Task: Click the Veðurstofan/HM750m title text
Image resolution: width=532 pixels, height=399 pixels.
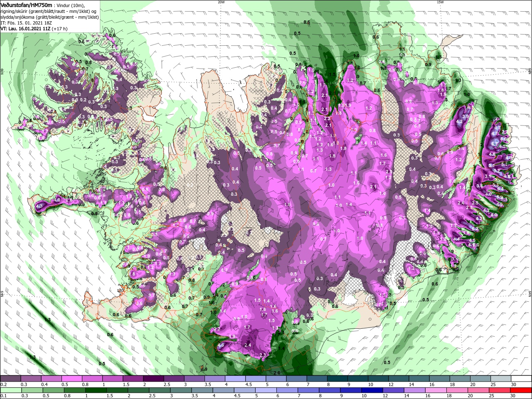Action: pos(26,5)
